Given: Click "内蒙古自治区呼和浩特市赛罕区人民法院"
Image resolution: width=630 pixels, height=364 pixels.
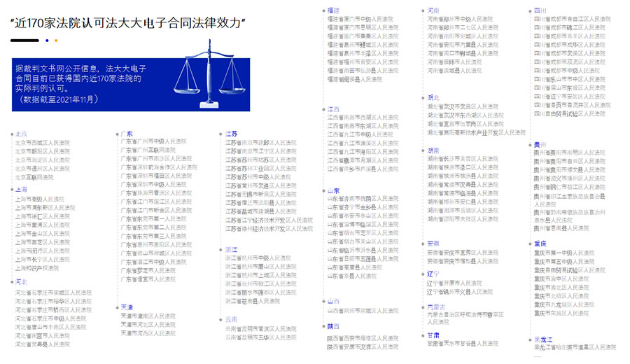Looking at the screenshot, I should 465,318.
